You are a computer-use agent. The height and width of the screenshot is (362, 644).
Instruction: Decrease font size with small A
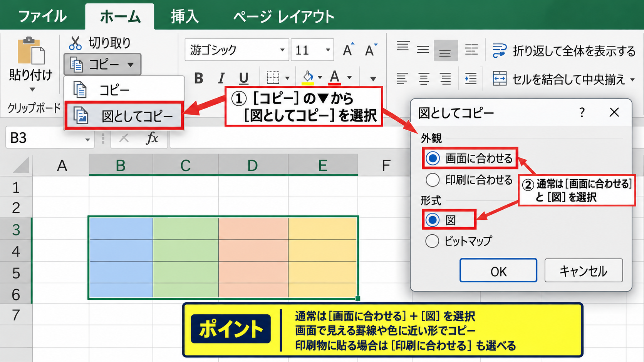pyautogui.click(x=371, y=50)
